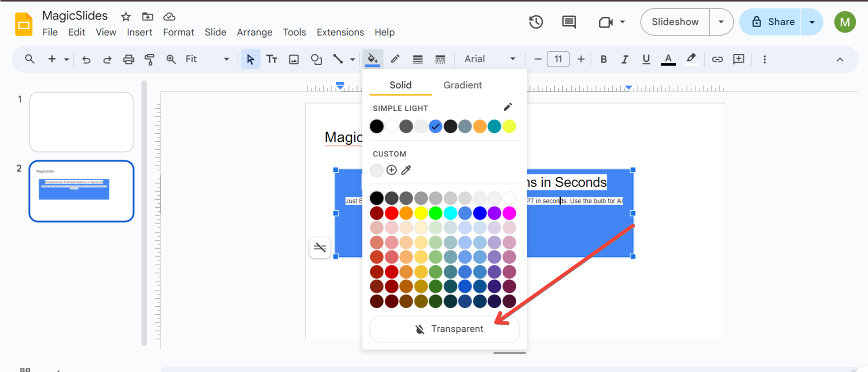Click the paint format roller icon
868x372 pixels.
coord(149,59)
